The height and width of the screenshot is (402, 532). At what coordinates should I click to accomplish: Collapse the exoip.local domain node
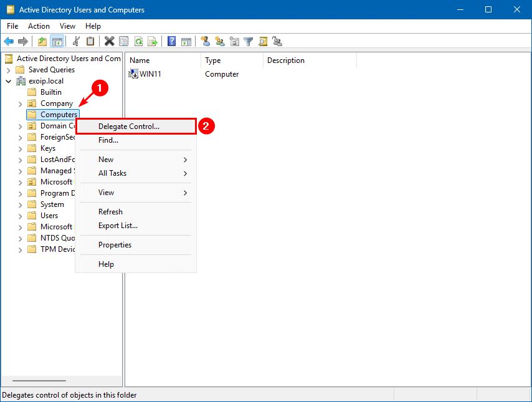pos(9,81)
